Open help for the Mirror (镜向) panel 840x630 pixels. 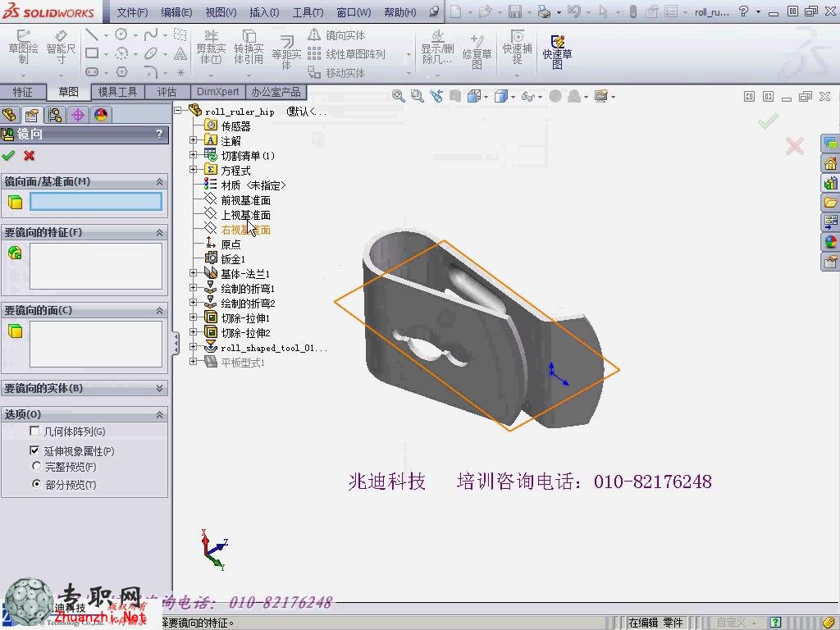click(159, 134)
